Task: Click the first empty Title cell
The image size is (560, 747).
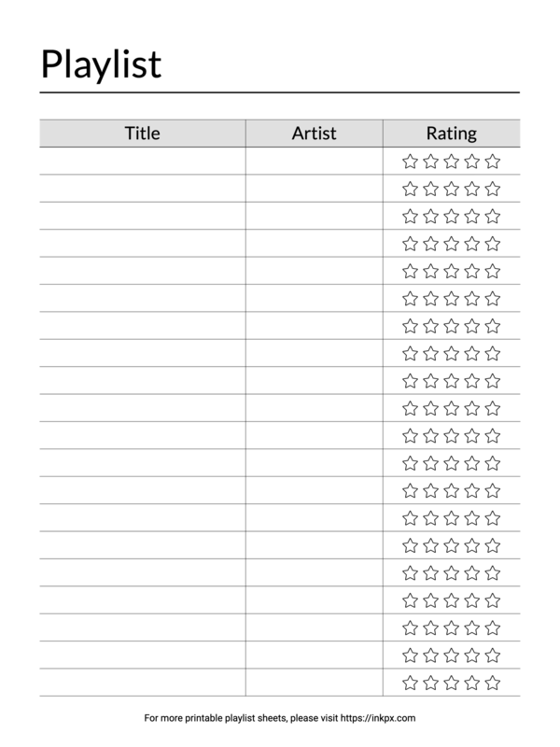Action: (x=142, y=161)
